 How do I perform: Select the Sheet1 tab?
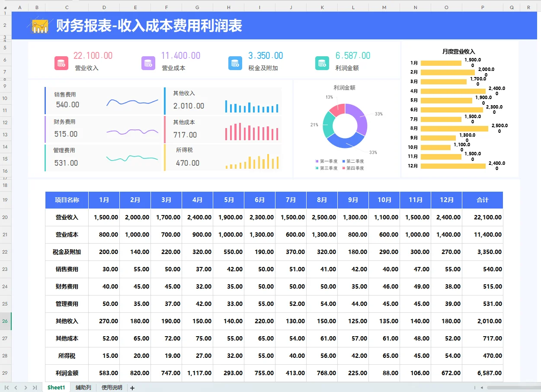56,388
